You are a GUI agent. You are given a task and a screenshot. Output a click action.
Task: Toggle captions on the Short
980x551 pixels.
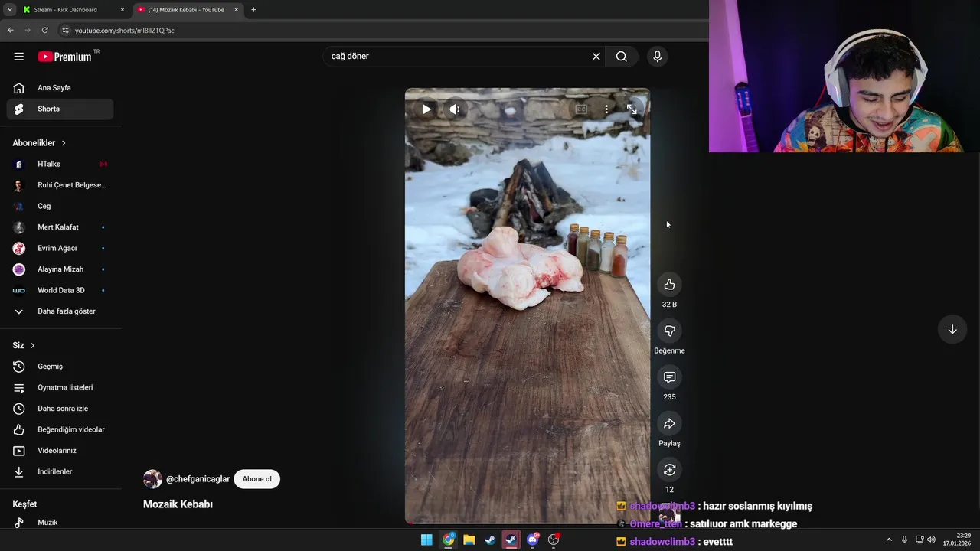(581, 109)
